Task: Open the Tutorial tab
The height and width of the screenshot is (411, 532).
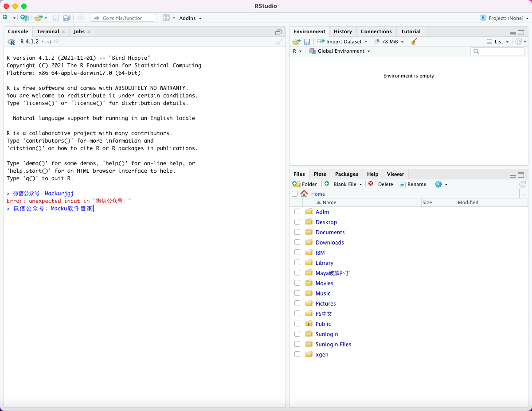Action: (411, 31)
